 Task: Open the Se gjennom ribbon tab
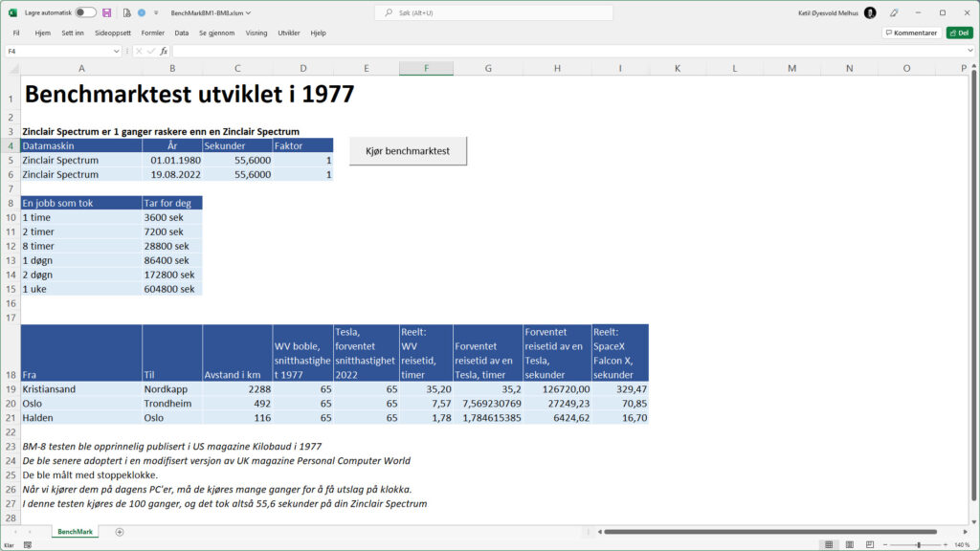pyautogui.click(x=217, y=33)
